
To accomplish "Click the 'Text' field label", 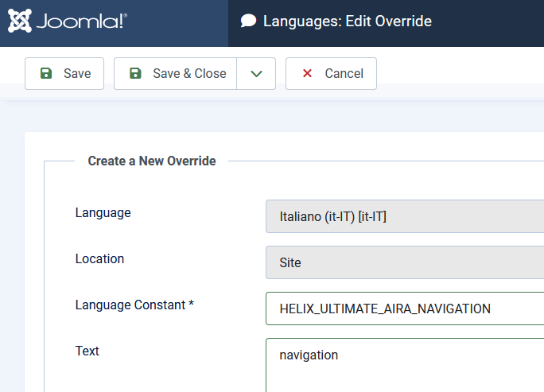I will [x=87, y=351].
